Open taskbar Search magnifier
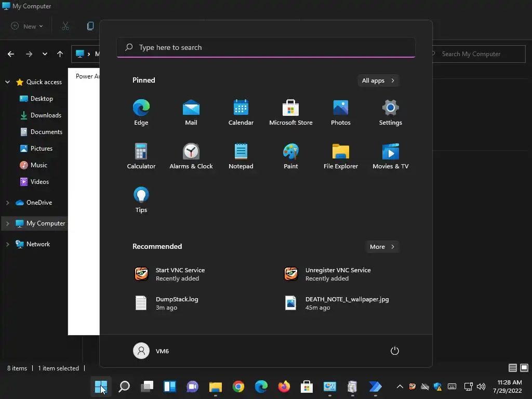 click(124, 387)
